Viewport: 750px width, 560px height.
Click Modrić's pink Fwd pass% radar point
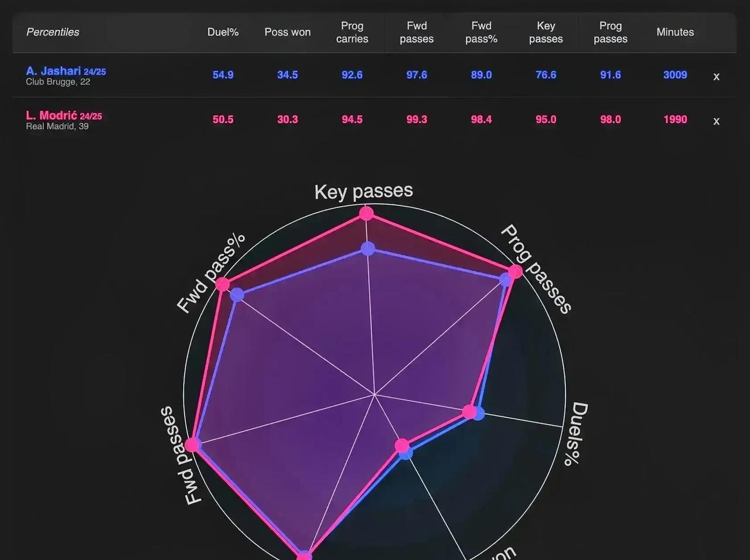click(223, 285)
